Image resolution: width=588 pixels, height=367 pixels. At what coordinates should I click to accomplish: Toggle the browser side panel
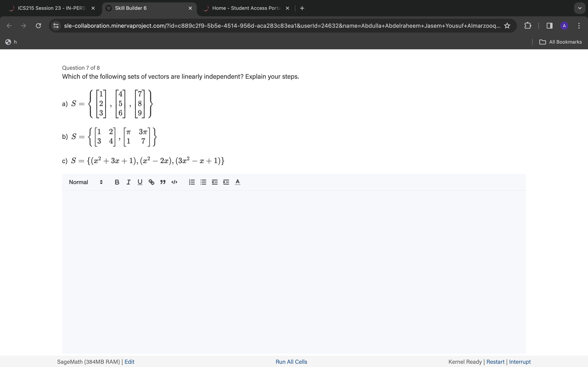(x=549, y=26)
